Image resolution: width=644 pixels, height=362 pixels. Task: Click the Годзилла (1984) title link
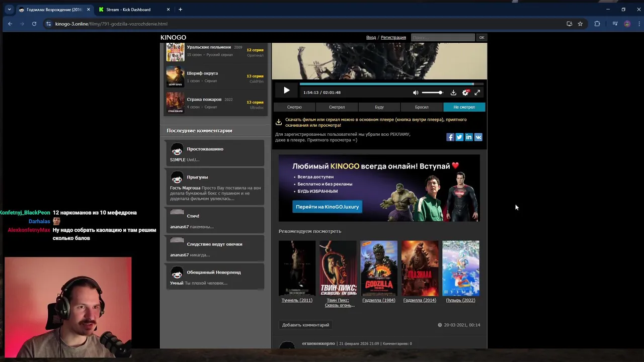click(379, 300)
